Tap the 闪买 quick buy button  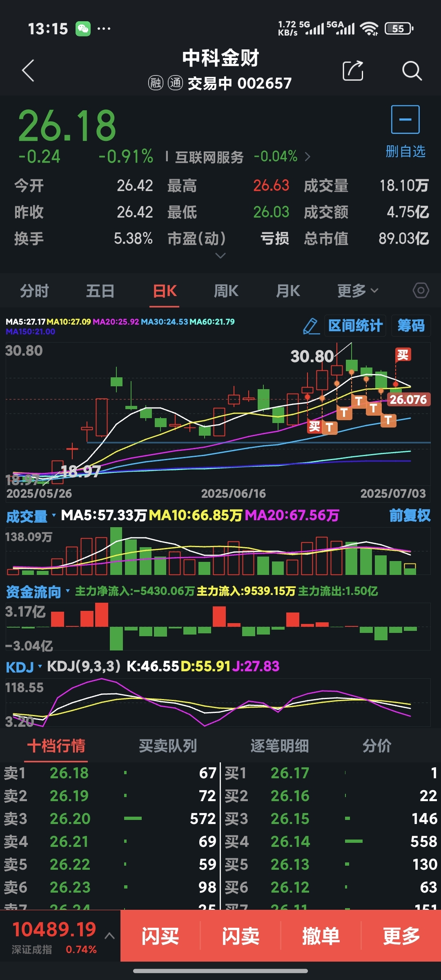tap(160, 936)
